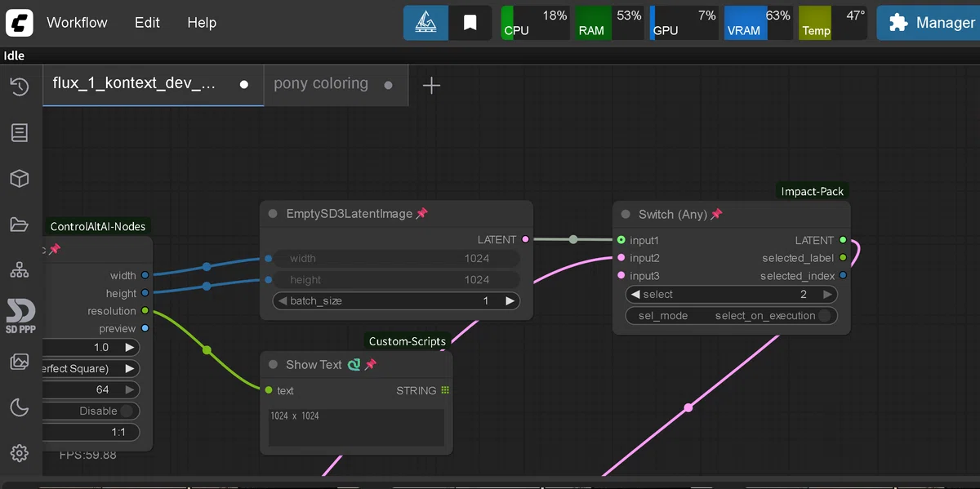Image resolution: width=980 pixels, height=489 pixels.
Task: Click the RAM usage monitor bar
Action: (610, 23)
